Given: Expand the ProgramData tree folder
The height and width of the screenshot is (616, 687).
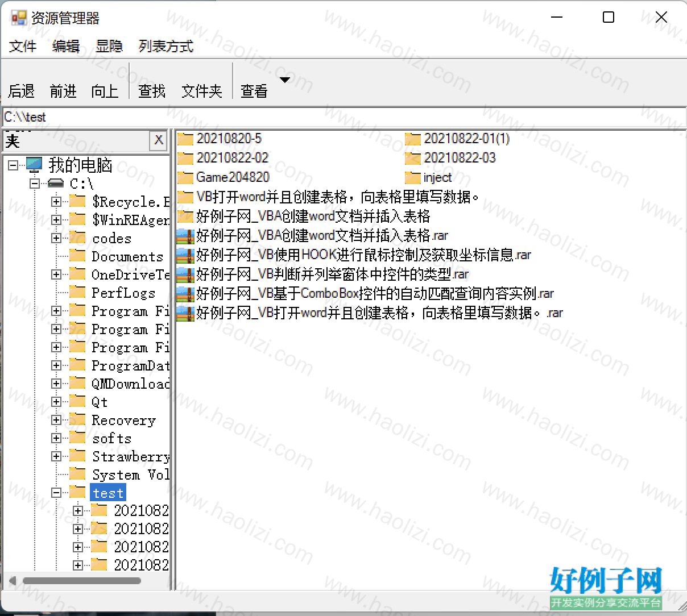Looking at the screenshot, I should (56, 365).
